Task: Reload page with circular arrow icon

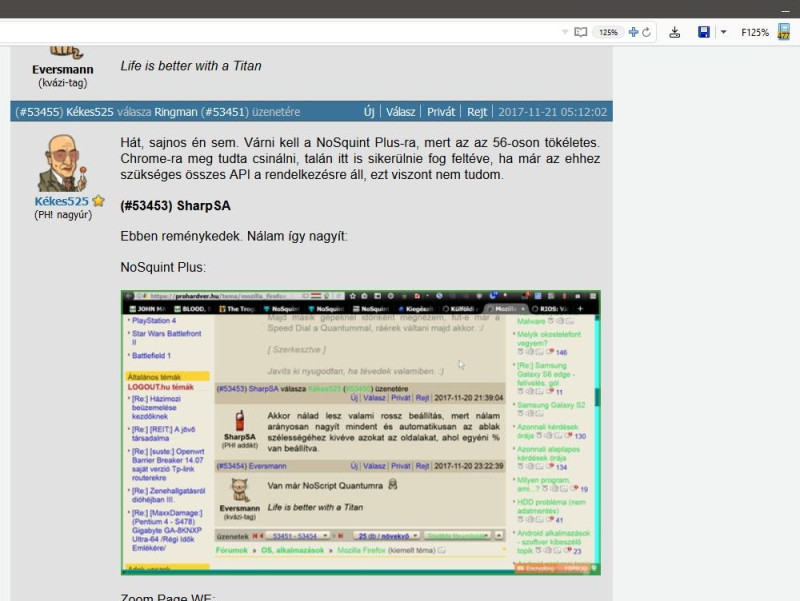Action: coord(646,32)
